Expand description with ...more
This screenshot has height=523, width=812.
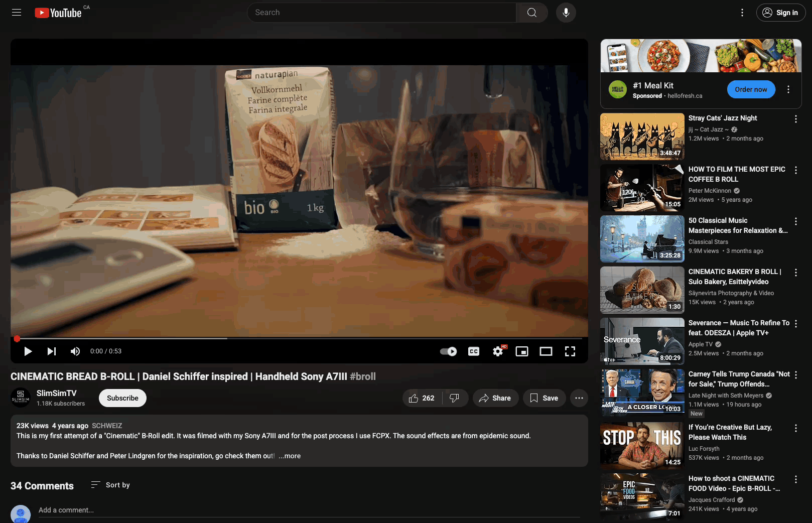point(290,456)
